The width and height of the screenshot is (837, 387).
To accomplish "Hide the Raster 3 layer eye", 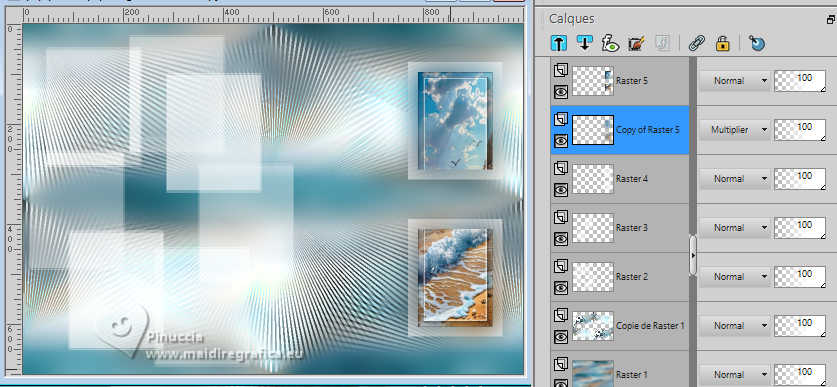I will click(560, 239).
